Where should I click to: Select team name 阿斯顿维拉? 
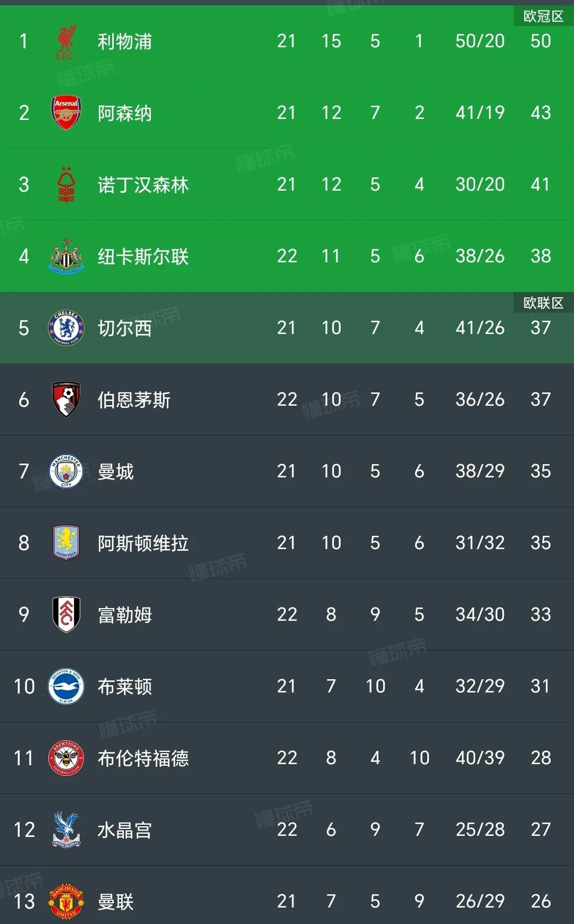(x=143, y=543)
